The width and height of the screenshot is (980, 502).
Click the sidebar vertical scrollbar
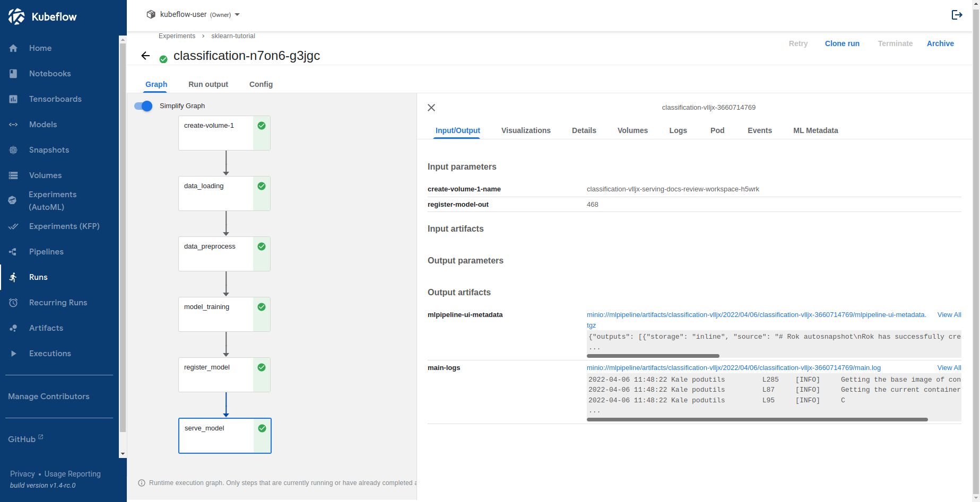[x=123, y=237]
